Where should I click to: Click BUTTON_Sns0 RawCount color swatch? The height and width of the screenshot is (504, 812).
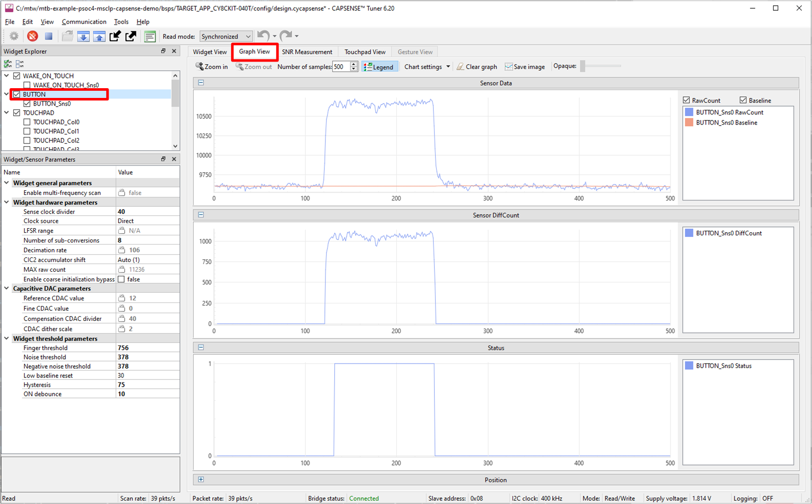pyautogui.click(x=689, y=112)
